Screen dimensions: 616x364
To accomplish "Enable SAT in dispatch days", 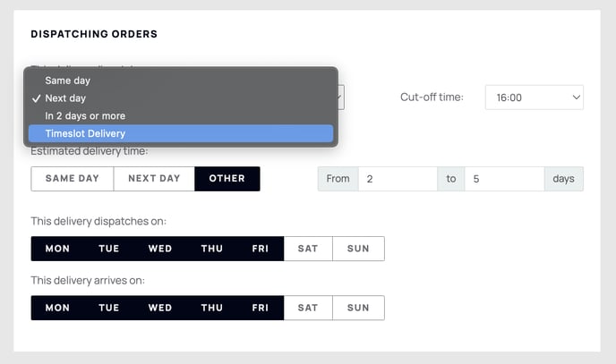I will click(x=308, y=249).
